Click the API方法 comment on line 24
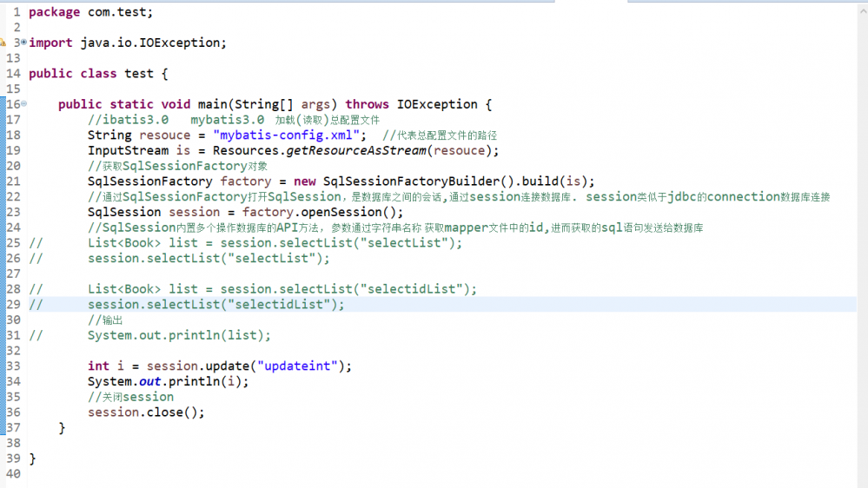This screenshot has height=488, width=868. click(x=395, y=228)
